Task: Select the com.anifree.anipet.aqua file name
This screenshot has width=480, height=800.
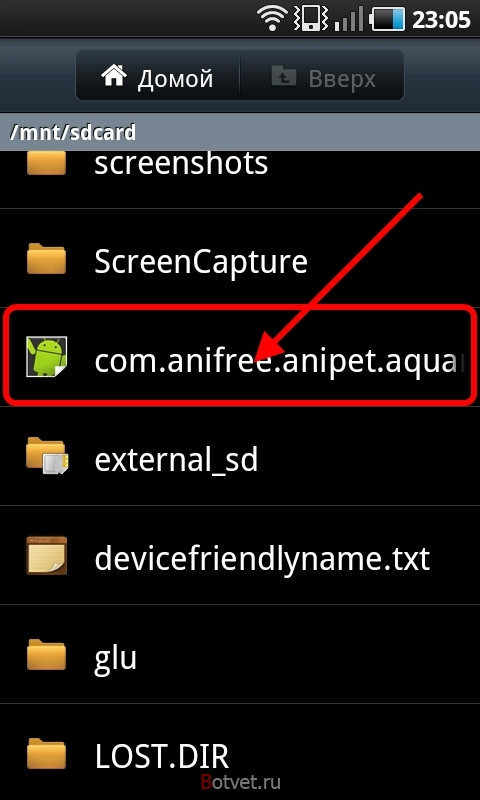Action: [x=280, y=359]
